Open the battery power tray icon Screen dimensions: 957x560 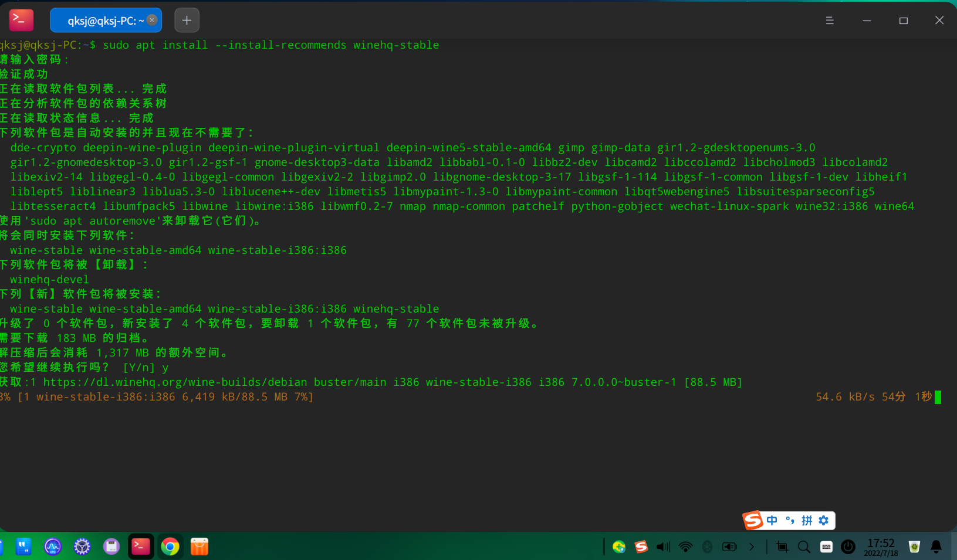[x=729, y=547]
